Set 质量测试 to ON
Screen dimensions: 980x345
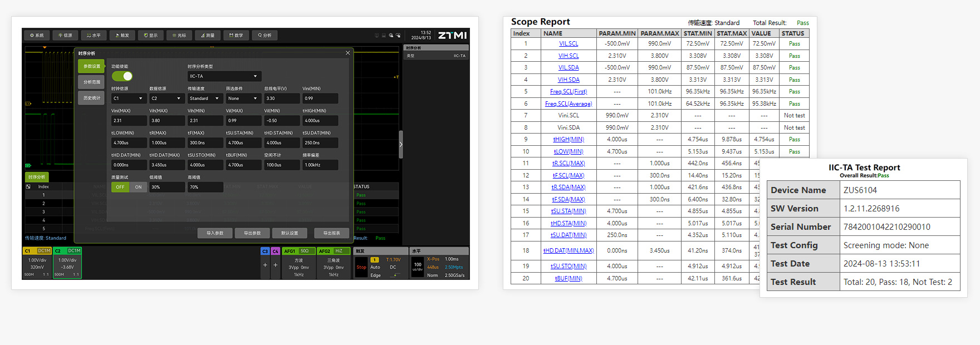(138, 188)
